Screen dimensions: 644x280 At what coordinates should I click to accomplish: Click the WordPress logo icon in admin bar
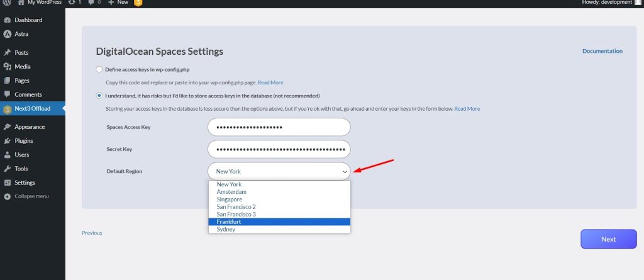[7, 2]
